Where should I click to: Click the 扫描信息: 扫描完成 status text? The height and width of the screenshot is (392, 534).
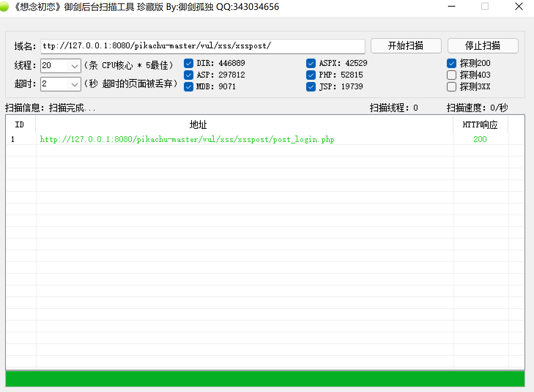click(50, 108)
